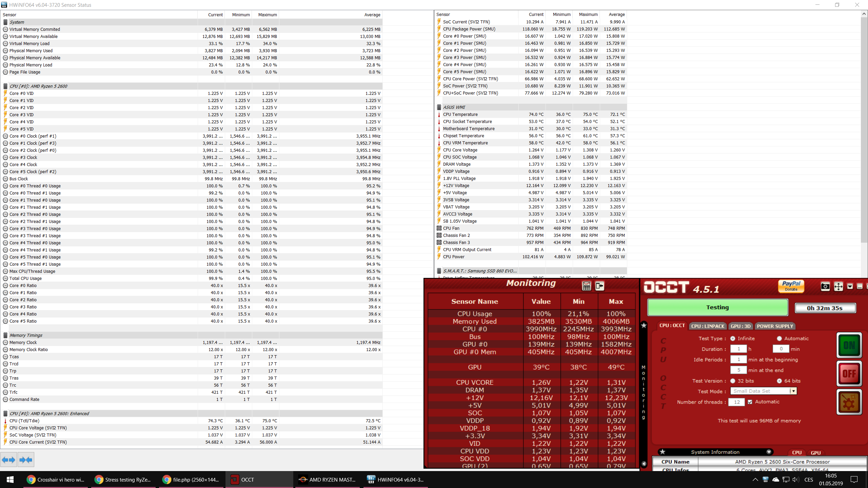The height and width of the screenshot is (488, 868).
Task: Click AMD Ryzen Master taskbar button
Action: point(328,480)
